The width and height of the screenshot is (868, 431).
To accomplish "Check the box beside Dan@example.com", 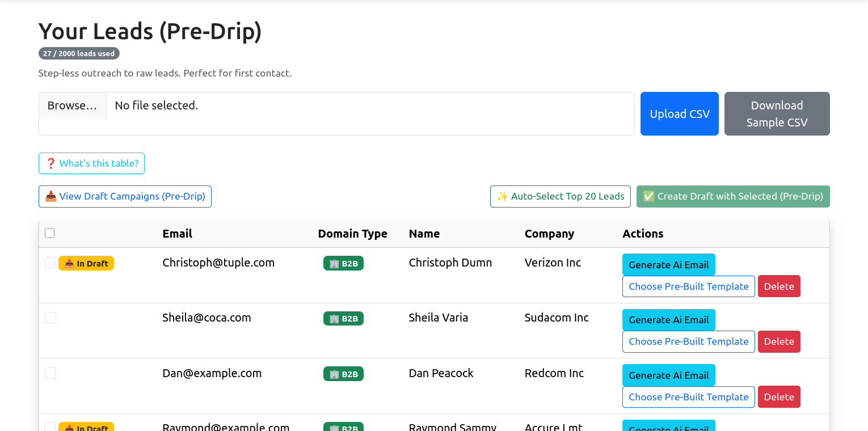I will pyautogui.click(x=50, y=373).
